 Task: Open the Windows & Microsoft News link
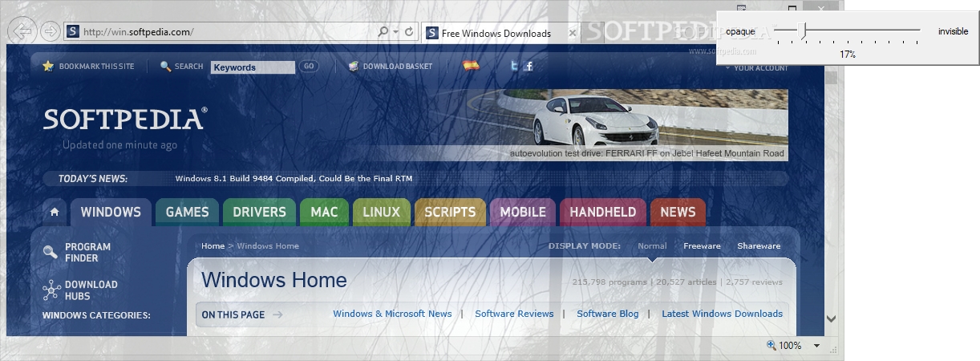pyautogui.click(x=392, y=314)
